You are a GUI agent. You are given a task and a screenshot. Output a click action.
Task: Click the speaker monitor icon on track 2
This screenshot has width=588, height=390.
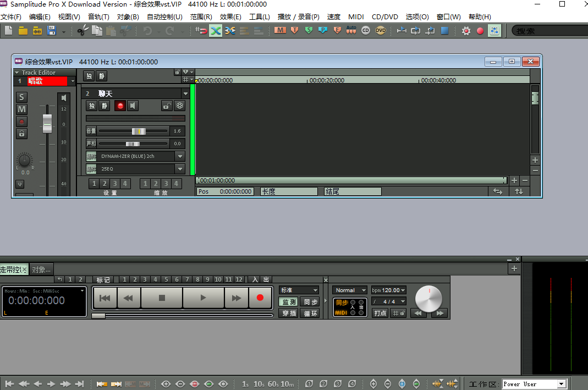pos(133,106)
